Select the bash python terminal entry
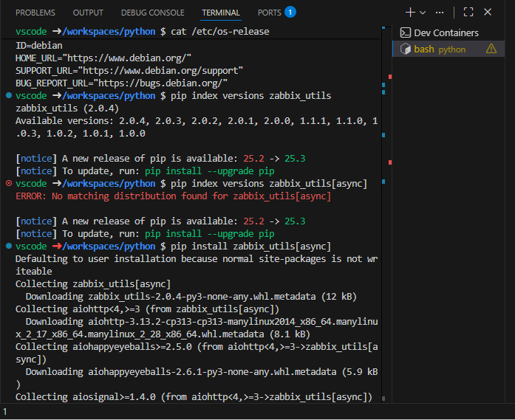515x420 pixels. click(449, 49)
